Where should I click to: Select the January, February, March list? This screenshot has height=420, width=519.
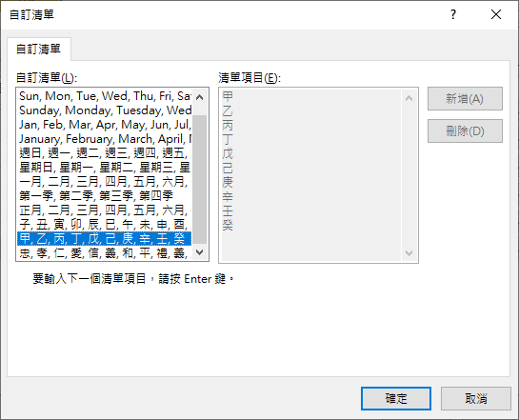[104, 139]
